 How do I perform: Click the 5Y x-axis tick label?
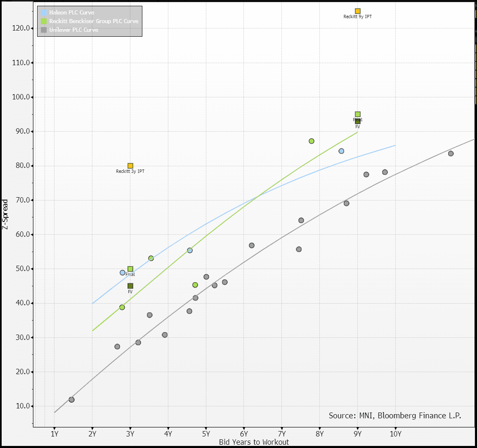(206, 434)
